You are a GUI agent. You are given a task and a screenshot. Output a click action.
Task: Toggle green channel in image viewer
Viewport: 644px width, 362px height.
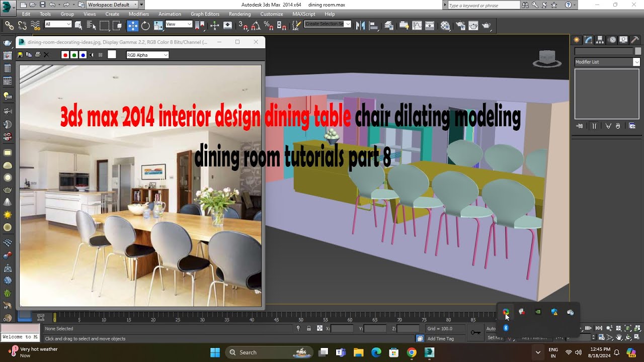tap(74, 55)
